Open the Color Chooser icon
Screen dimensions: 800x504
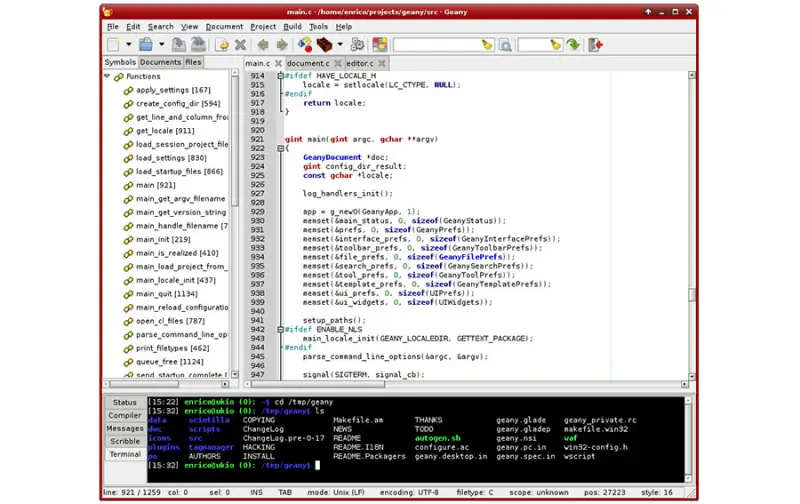(380, 45)
